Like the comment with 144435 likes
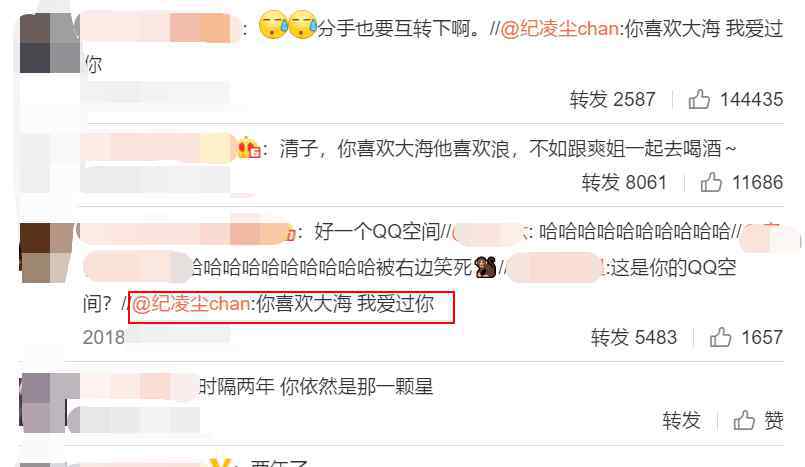The height and width of the screenshot is (467, 805). click(699, 99)
